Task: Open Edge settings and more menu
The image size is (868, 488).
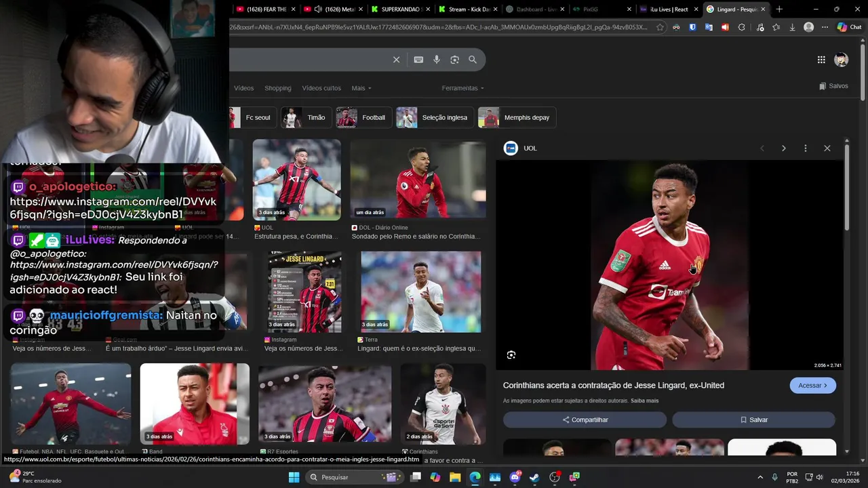Action: [x=825, y=27]
